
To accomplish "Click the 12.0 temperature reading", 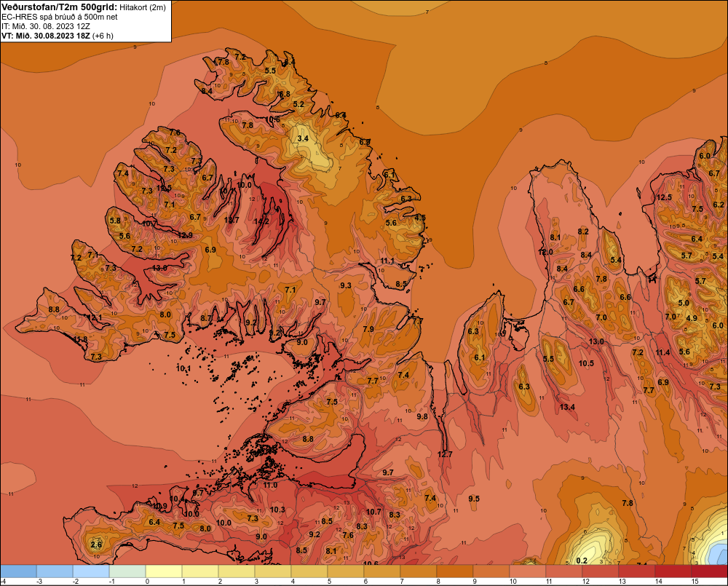I will [x=545, y=252].
